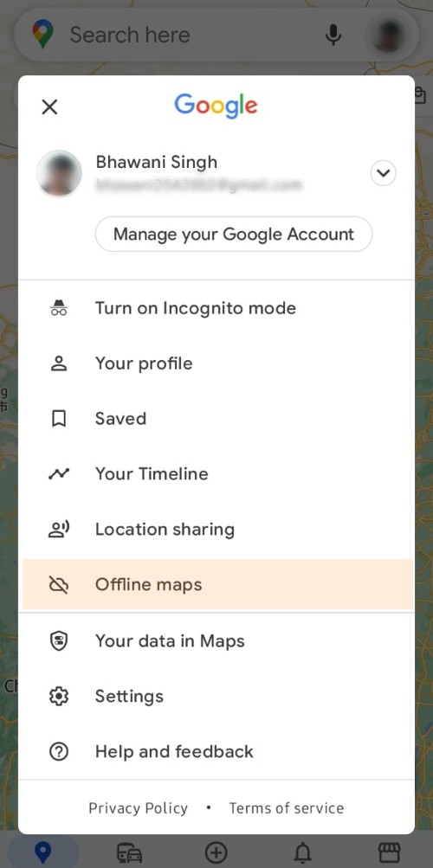Click the Saved bookmark icon
433x868 pixels.
click(59, 419)
